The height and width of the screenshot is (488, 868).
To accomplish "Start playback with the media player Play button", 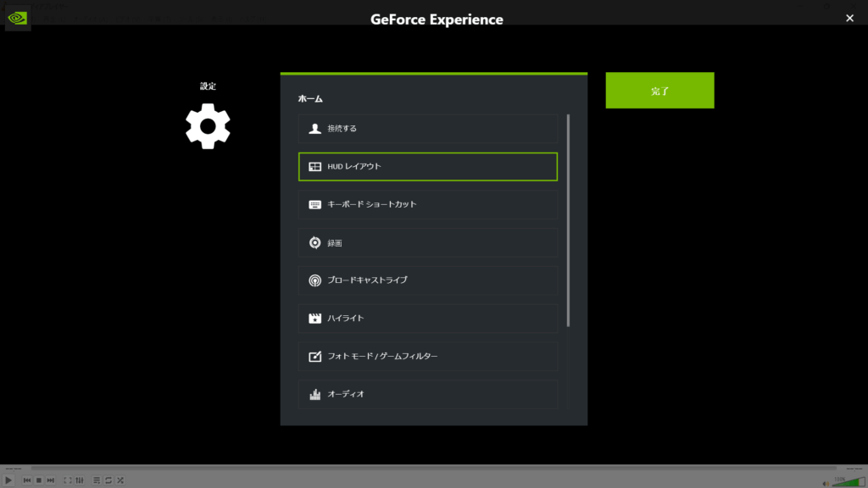I will click(x=8, y=480).
